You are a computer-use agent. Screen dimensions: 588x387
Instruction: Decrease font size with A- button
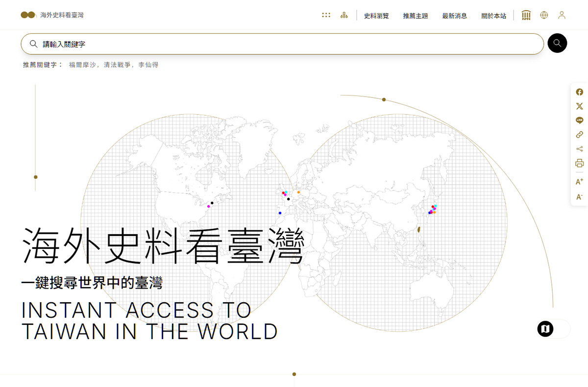point(579,197)
